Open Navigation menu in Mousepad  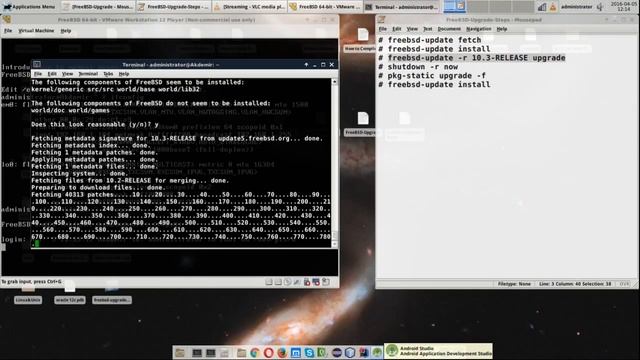tap(478, 29)
